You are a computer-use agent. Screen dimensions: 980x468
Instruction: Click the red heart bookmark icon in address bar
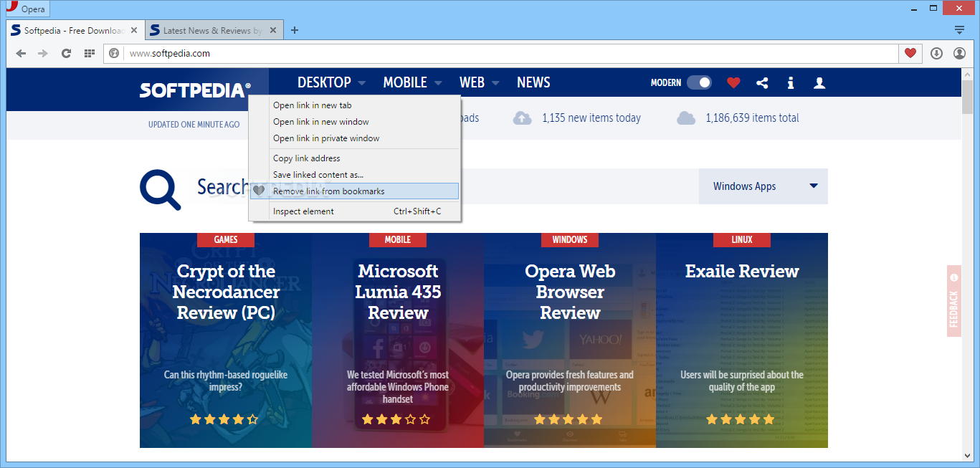[910, 53]
